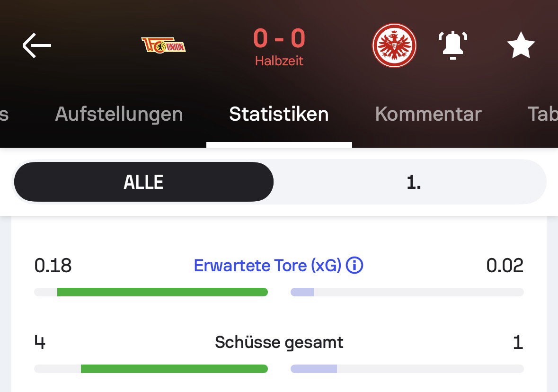Screen dimensions: 558x392
Task: Select the Statistiken tab
Action: pos(279,114)
